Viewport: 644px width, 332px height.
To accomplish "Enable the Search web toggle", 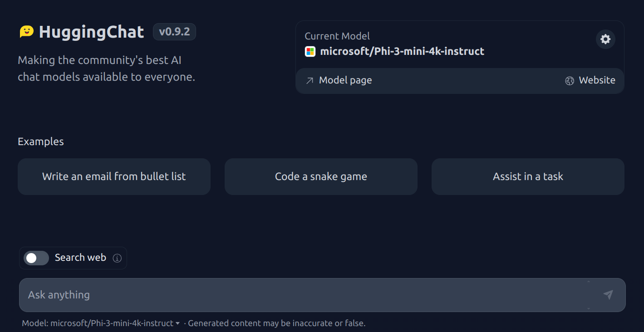I will 36,258.
